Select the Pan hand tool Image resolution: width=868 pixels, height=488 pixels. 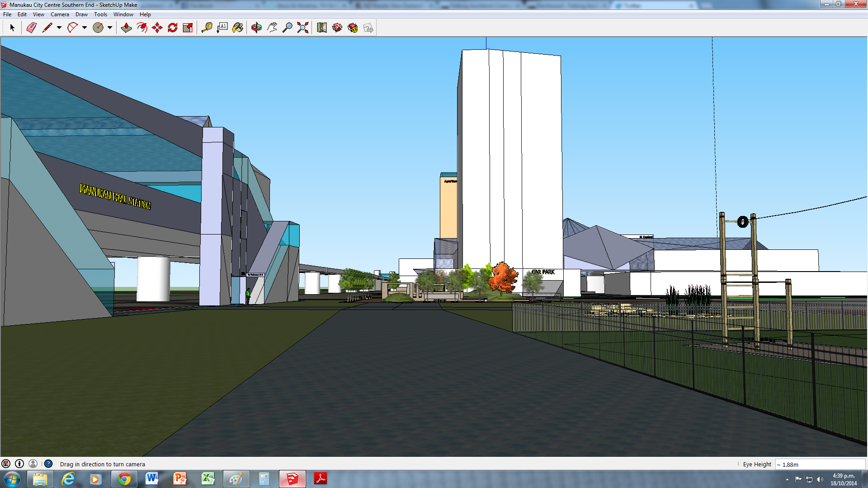(x=272, y=28)
